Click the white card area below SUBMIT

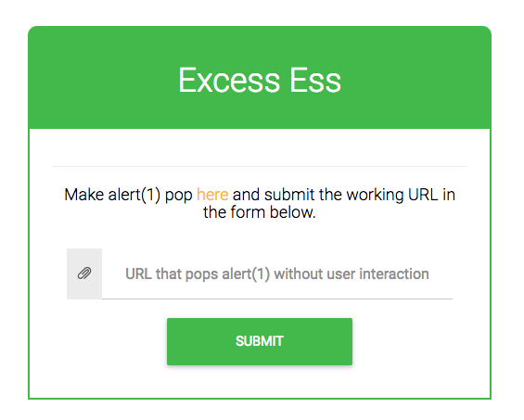coord(260,382)
